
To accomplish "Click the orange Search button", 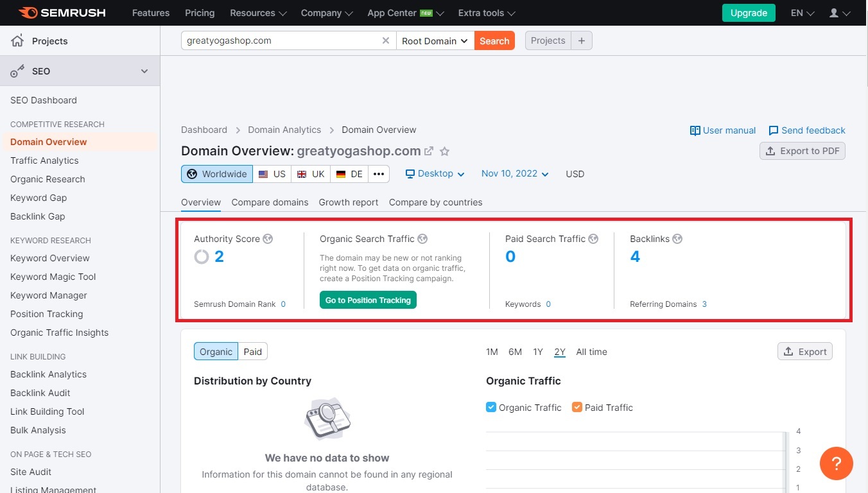I will [x=494, y=40].
